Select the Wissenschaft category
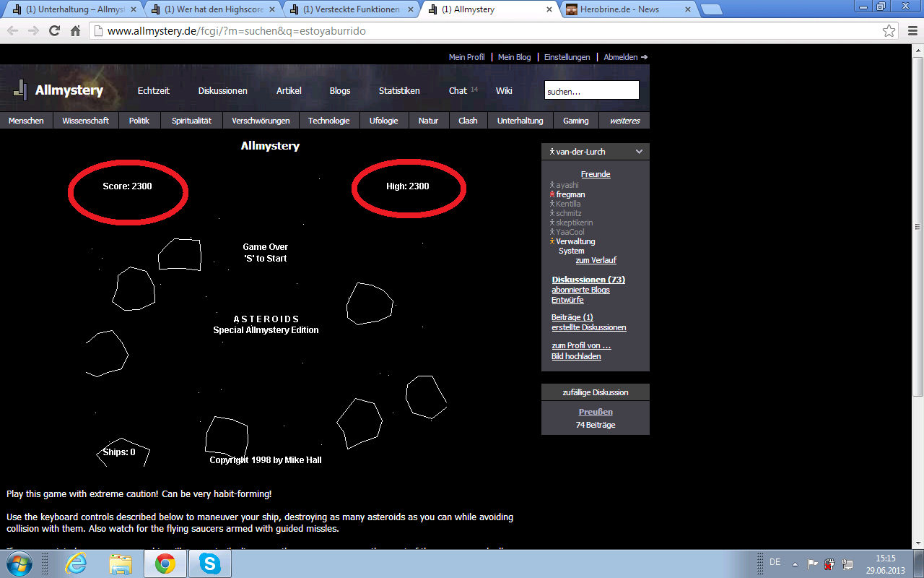 click(86, 121)
